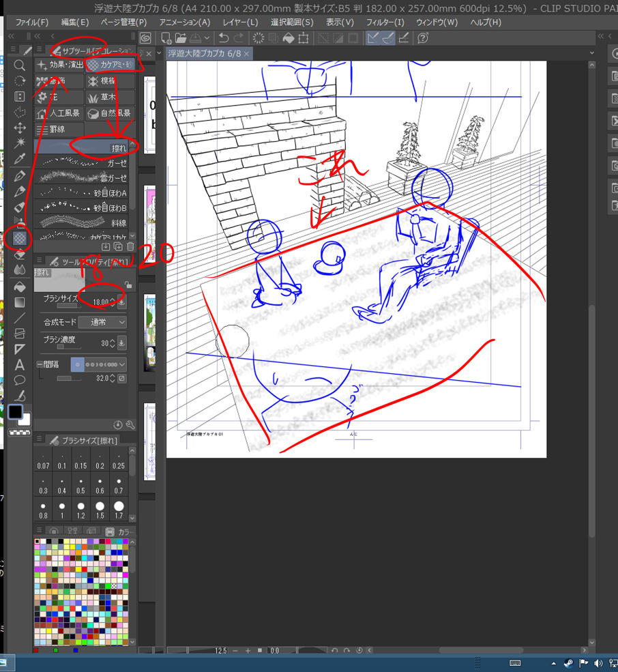The image size is (618, 672).
Task: Delete sub tool with trash icon
Action: 130,246
